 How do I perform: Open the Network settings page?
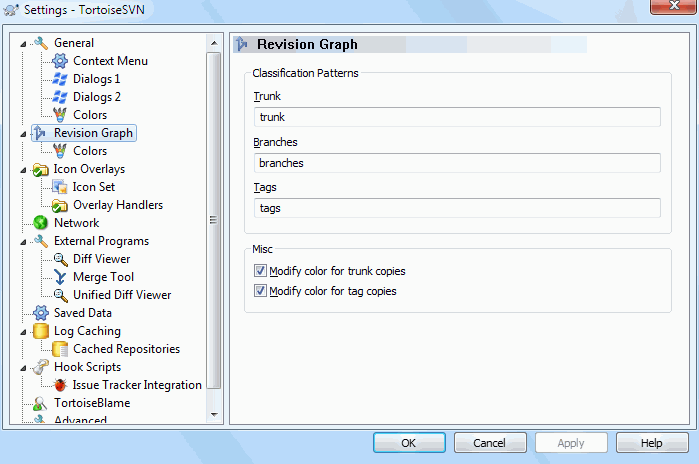[x=76, y=223]
